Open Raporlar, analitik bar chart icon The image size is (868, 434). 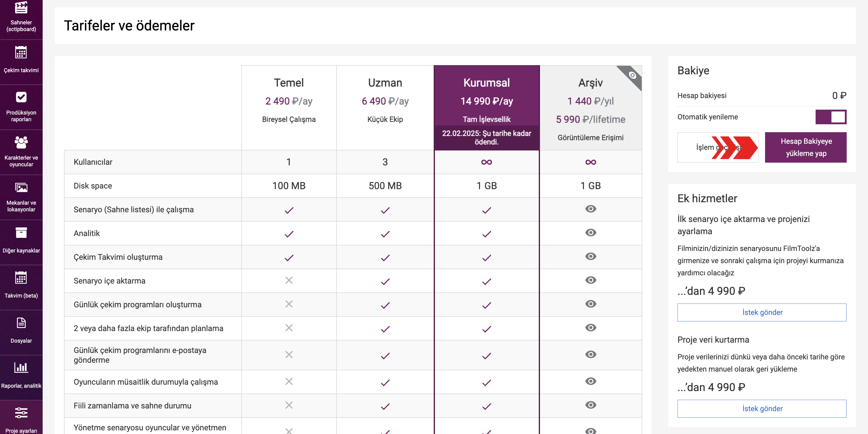click(x=21, y=367)
